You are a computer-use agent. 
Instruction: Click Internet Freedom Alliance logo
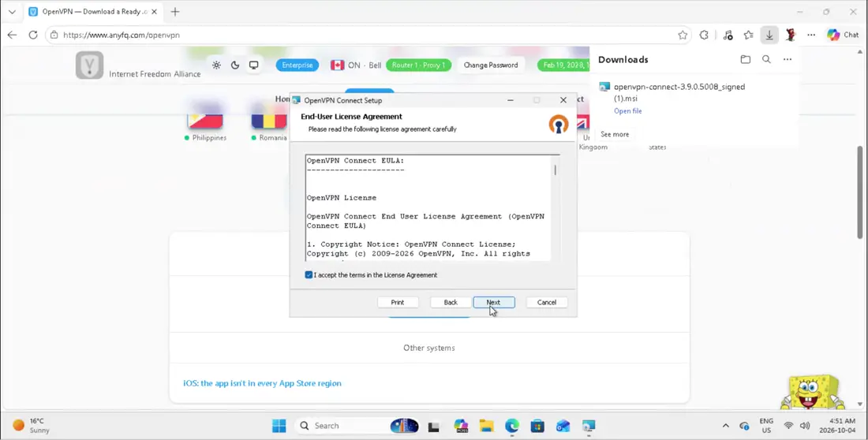90,65
